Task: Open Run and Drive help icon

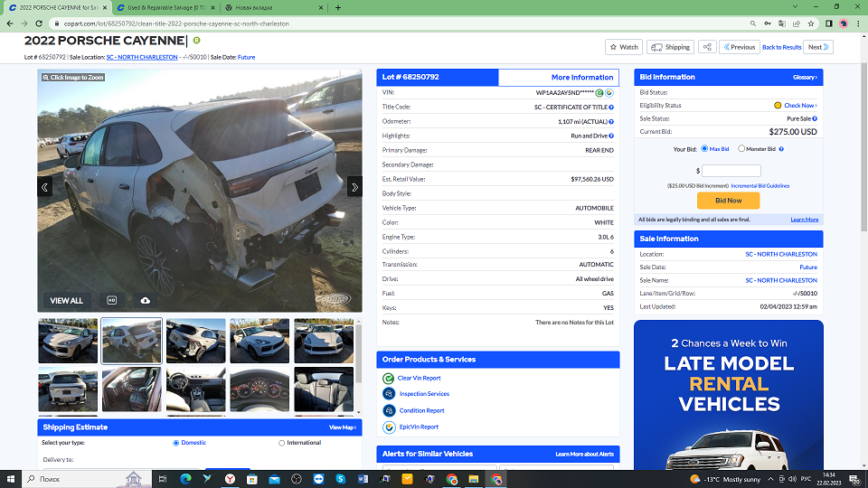Action: coord(611,136)
